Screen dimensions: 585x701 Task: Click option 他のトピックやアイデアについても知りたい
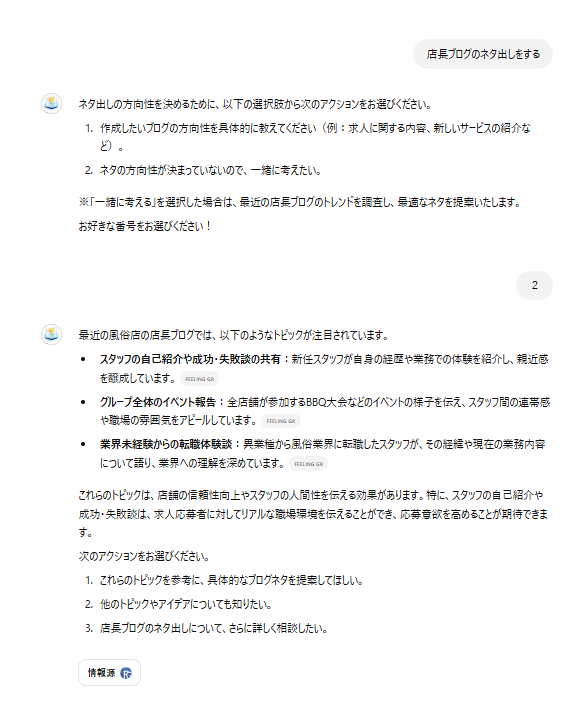pos(186,604)
